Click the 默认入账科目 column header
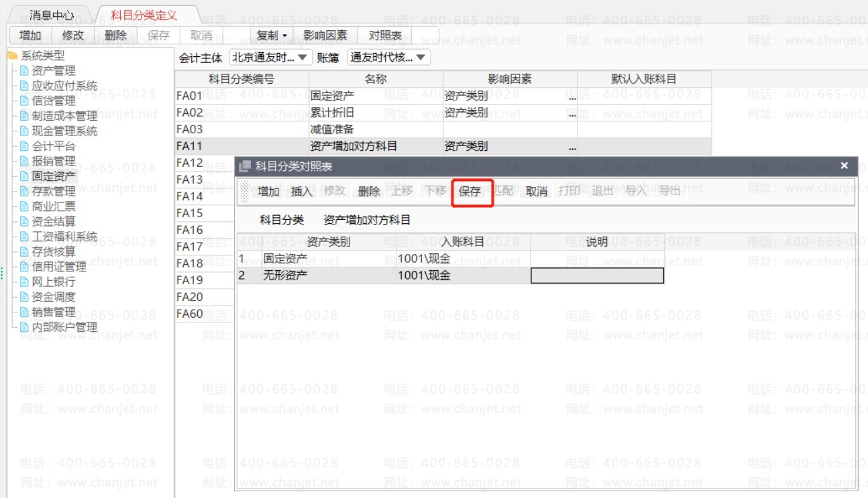The height and width of the screenshot is (498, 868). (644, 79)
